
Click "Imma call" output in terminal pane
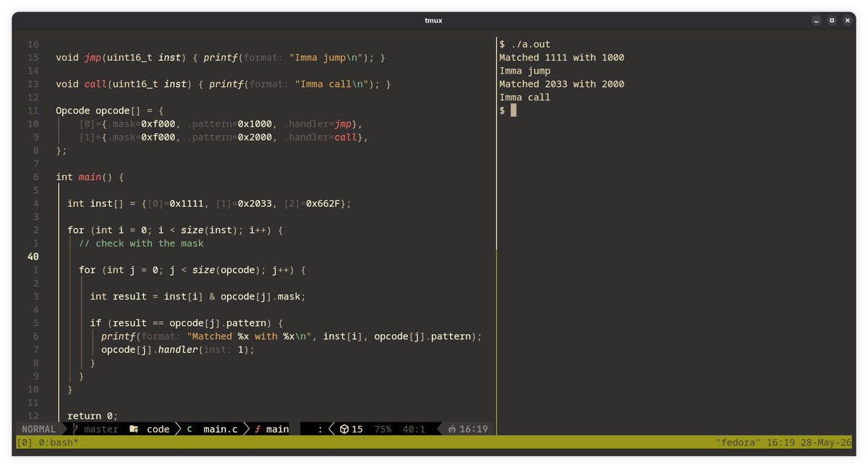[525, 97]
